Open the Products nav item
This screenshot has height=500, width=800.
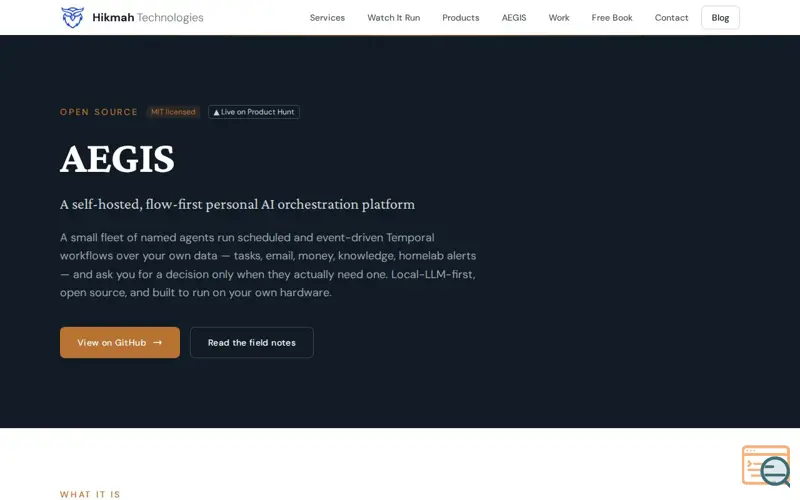pos(460,17)
